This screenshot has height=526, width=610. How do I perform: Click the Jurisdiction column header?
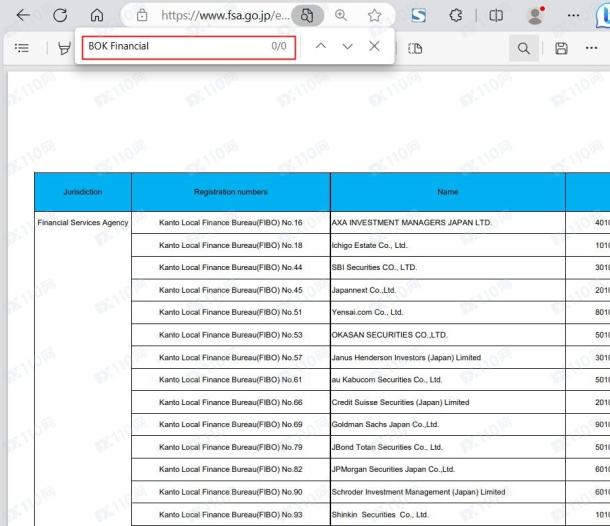pos(83,192)
